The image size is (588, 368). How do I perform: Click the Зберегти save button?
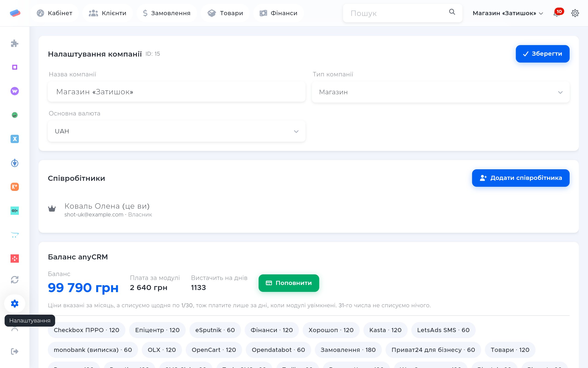(543, 54)
